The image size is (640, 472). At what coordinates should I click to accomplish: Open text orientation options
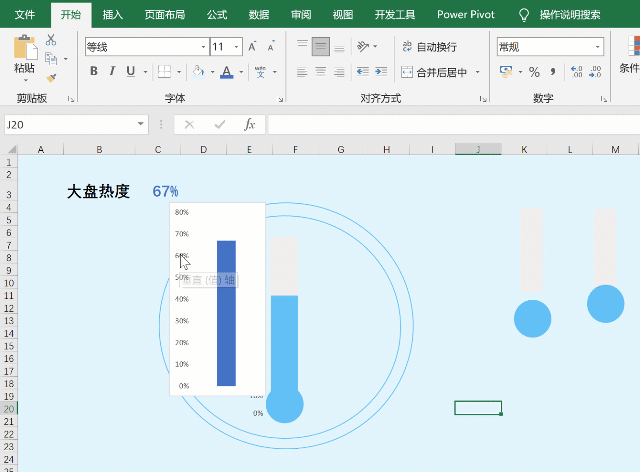(367, 46)
